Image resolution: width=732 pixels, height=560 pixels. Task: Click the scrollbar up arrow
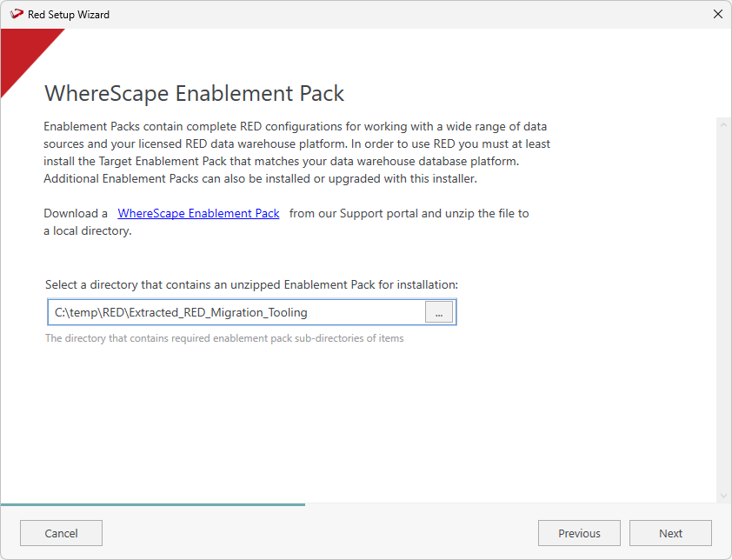[723, 124]
